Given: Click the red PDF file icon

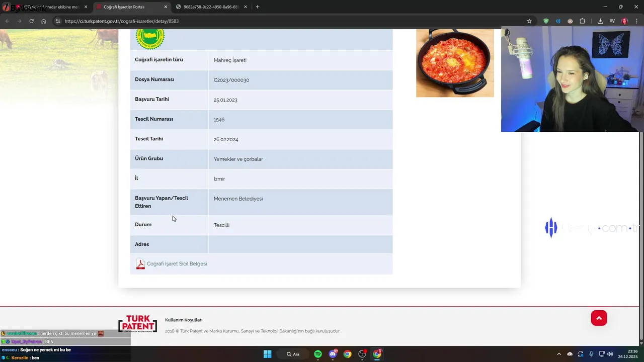Looking at the screenshot, I should click(140, 264).
